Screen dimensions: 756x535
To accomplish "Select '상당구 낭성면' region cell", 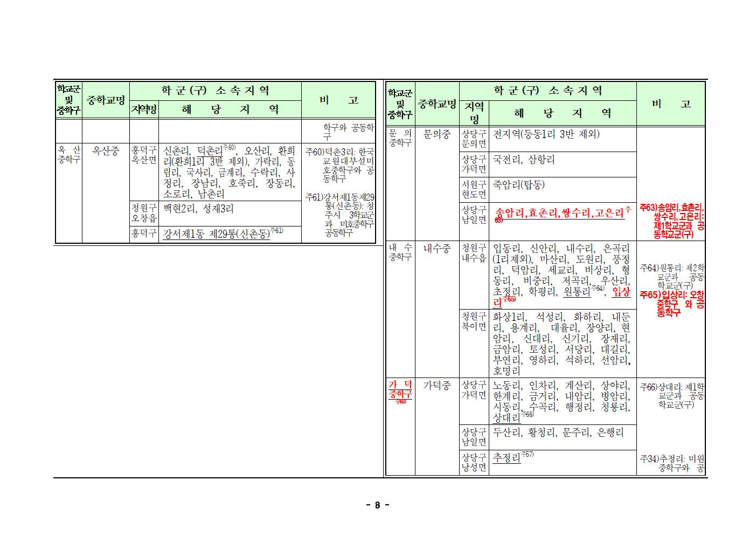I will [x=474, y=462].
